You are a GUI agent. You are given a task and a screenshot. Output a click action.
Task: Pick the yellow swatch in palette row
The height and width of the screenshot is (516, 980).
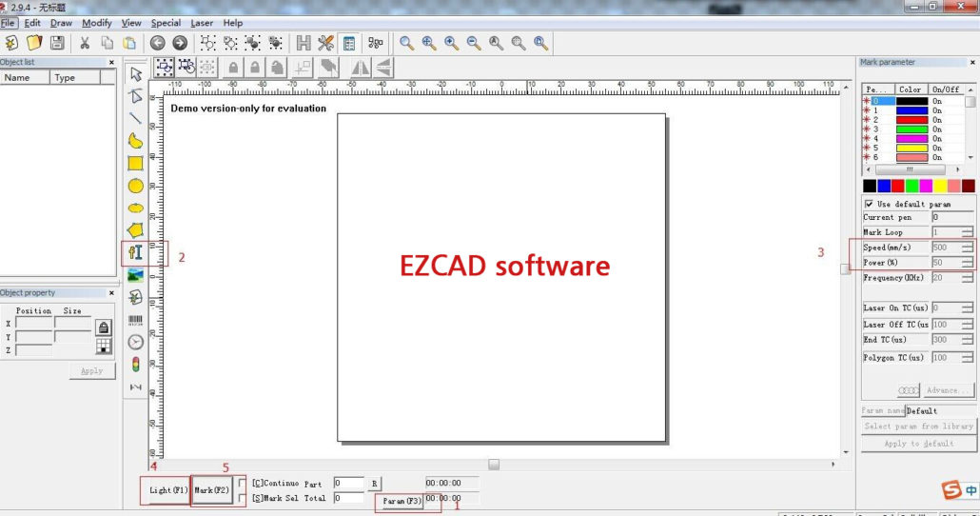pos(940,186)
